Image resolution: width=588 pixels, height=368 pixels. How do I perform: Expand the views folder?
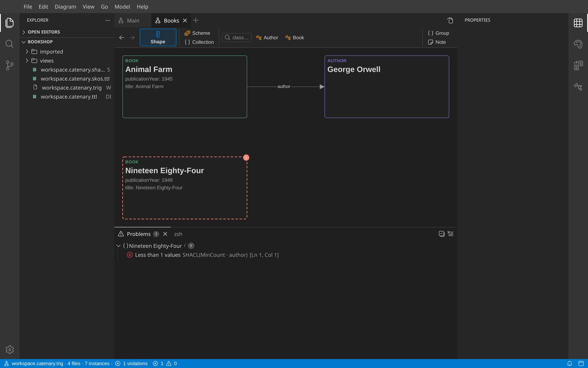pos(67,61)
